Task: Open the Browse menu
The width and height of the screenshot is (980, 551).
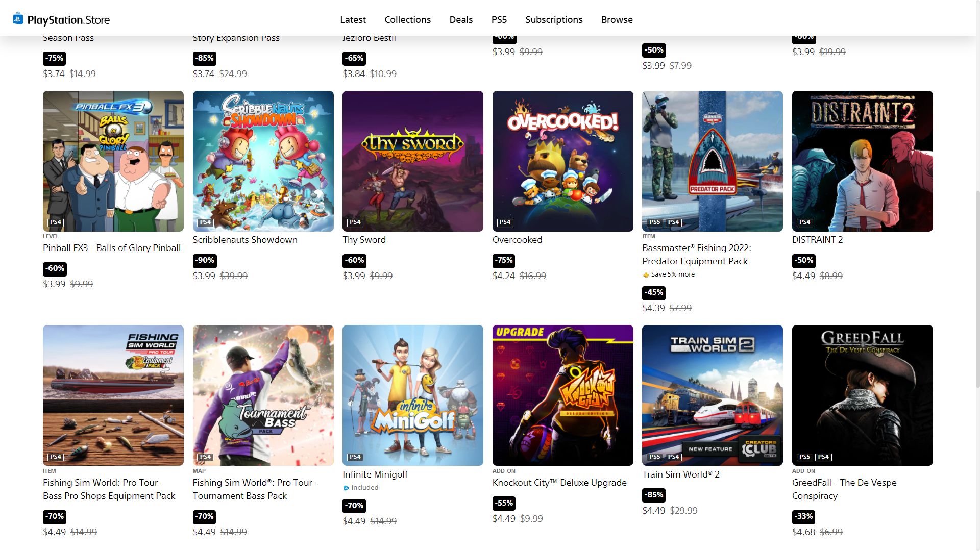Action: 617,20
